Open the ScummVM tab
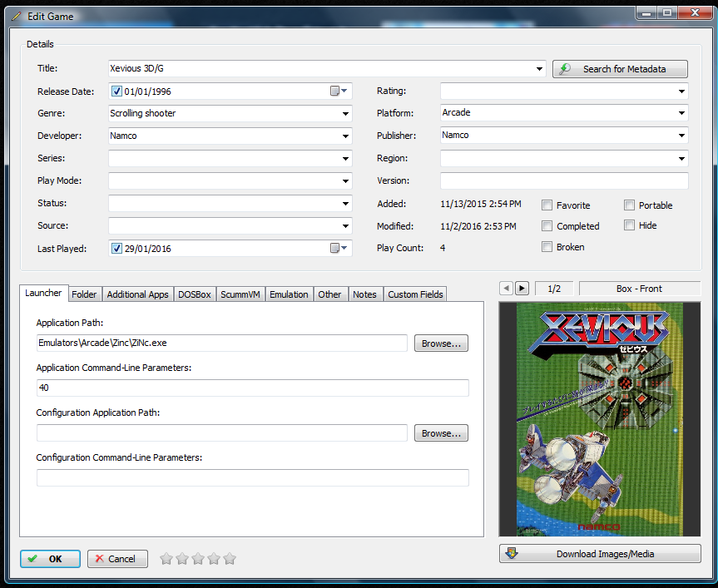 pyautogui.click(x=240, y=294)
